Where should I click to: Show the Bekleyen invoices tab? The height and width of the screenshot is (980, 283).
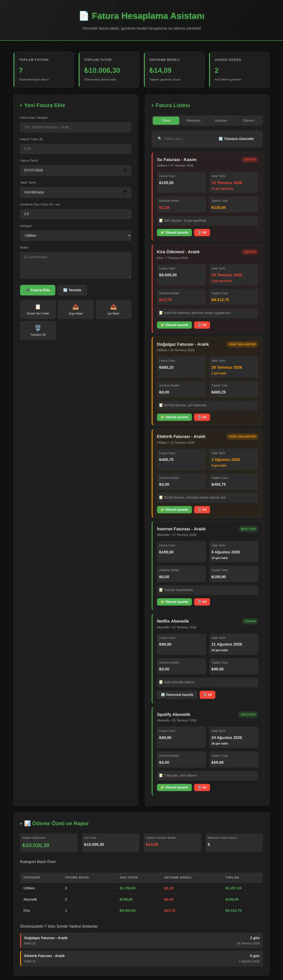(x=193, y=121)
